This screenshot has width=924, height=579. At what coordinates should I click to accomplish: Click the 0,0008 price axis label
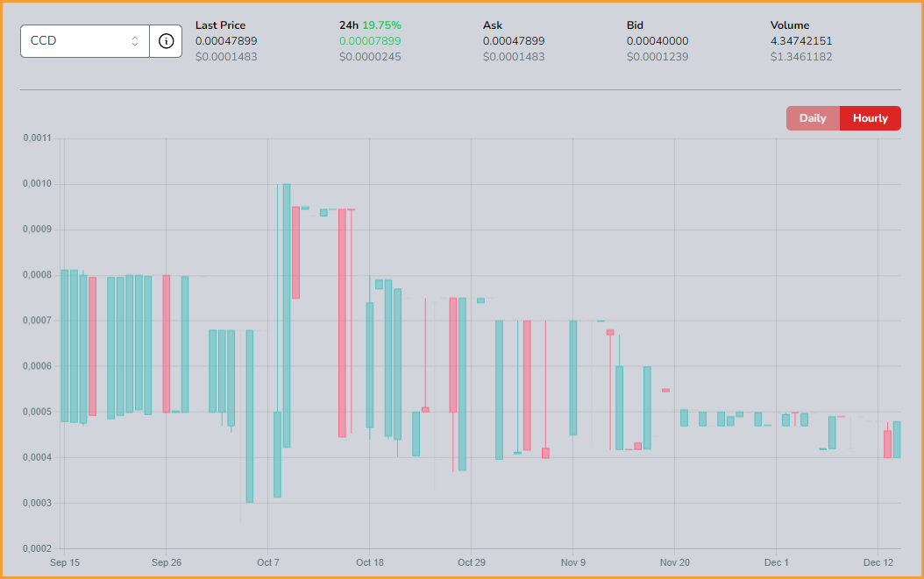tap(37, 275)
